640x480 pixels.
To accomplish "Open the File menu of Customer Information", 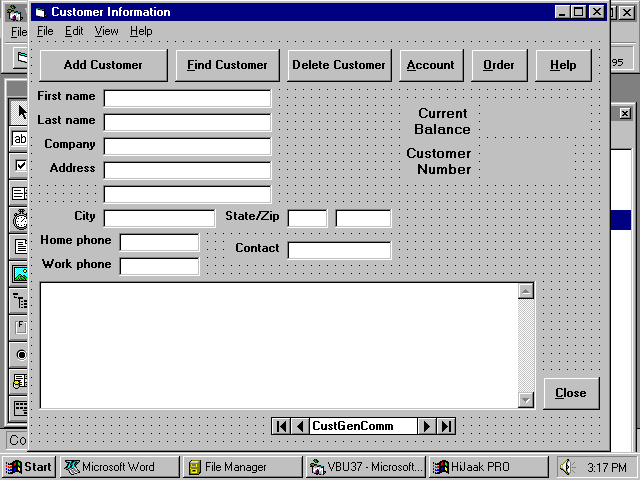I will [x=45, y=31].
